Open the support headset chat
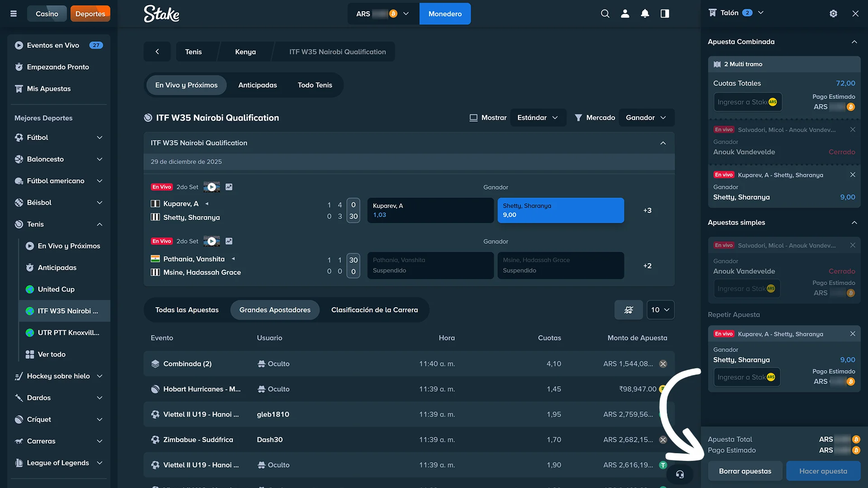The height and width of the screenshot is (488, 868). tap(680, 474)
